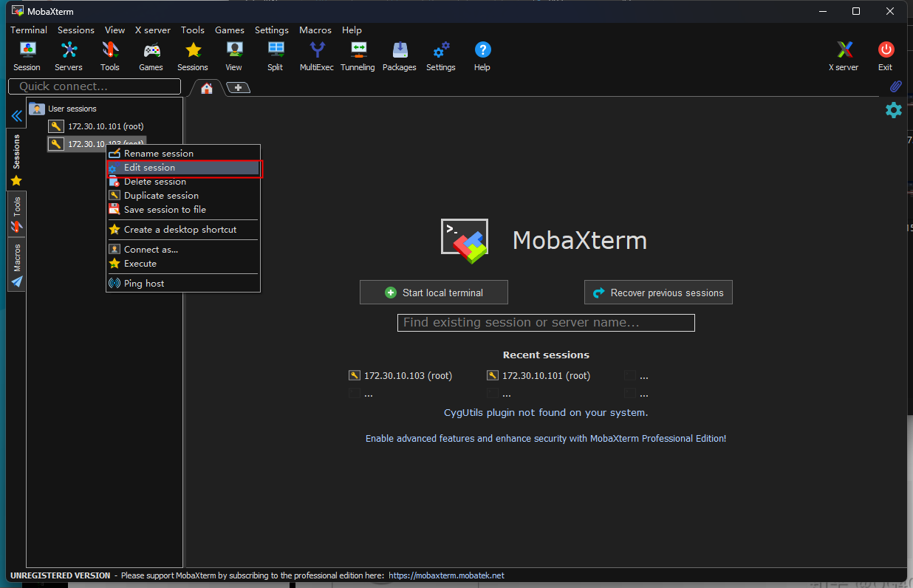The width and height of the screenshot is (913, 588).
Task: Launch the Games toolbar icon
Action: [x=151, y=56]
